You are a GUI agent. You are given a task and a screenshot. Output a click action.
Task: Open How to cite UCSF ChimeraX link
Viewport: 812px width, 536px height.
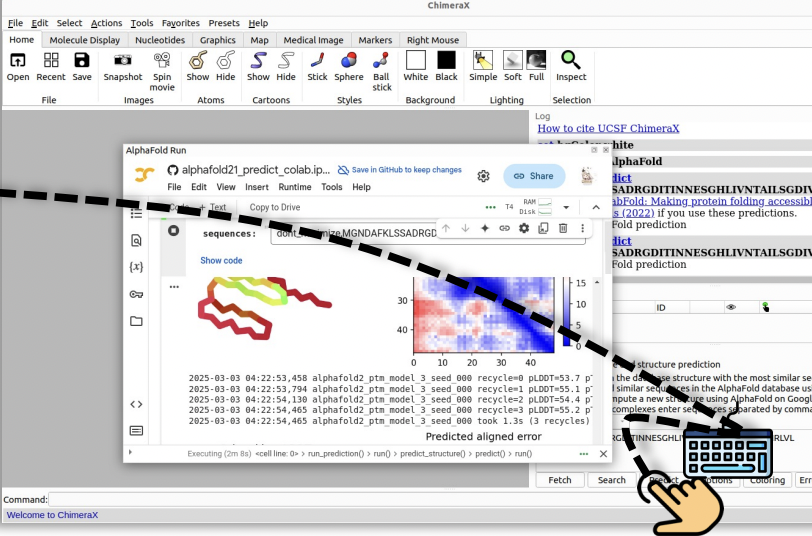[608, 128]
